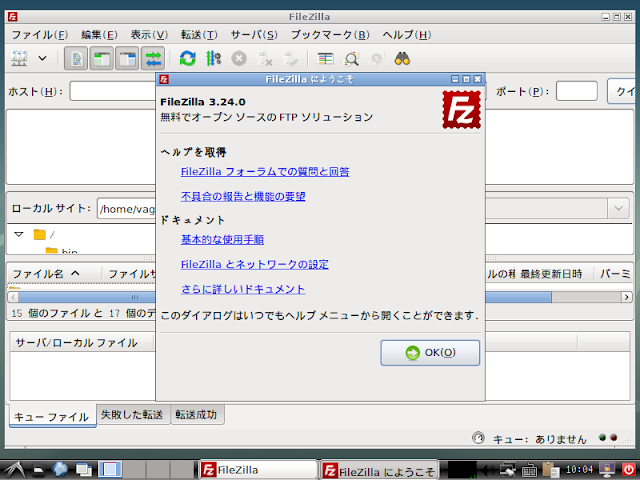Open the ブックマーク(B) menu

coord(330,35)
